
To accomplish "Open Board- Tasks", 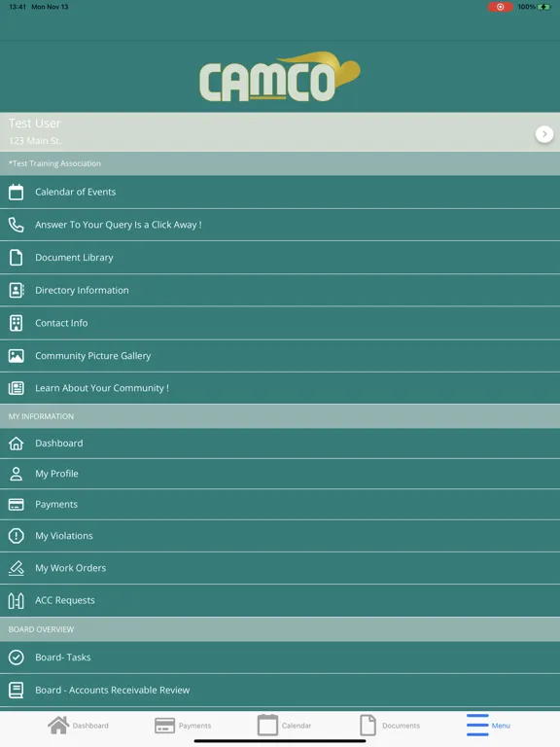I will tap(280, 658).
